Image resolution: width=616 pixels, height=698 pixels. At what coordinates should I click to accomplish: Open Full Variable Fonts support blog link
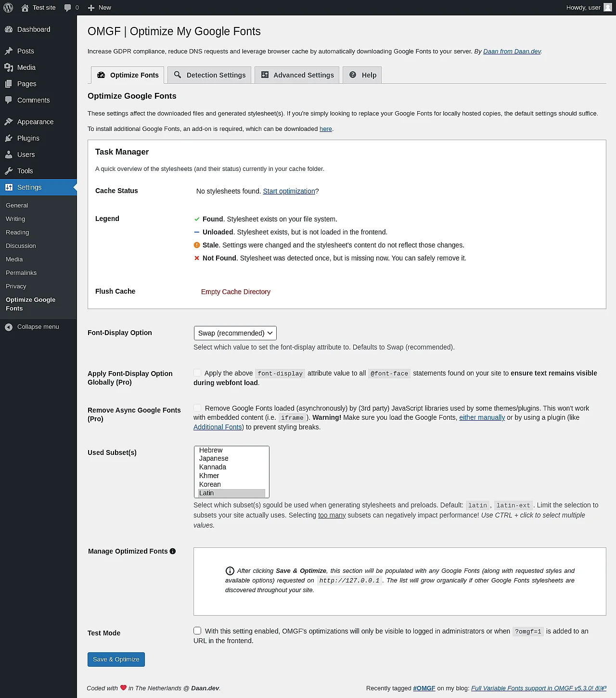click(539, 688)
